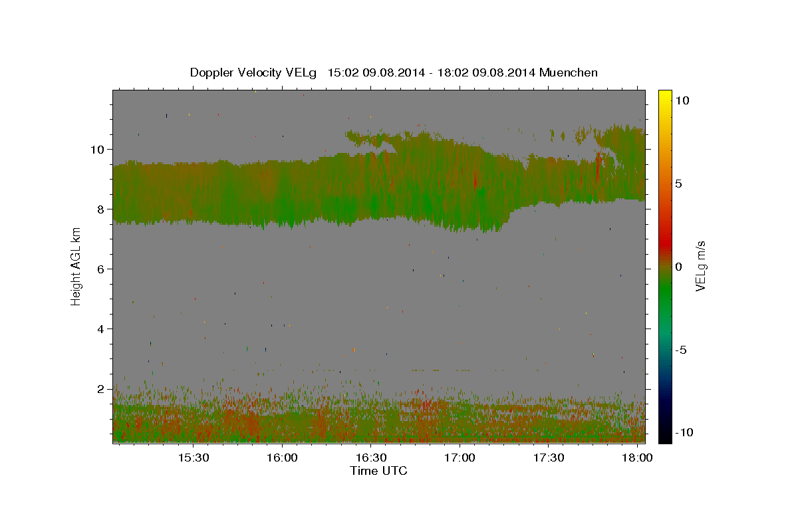Select the 17:30 time tick label
The image size is (798, 532).
tap(549, 458)
